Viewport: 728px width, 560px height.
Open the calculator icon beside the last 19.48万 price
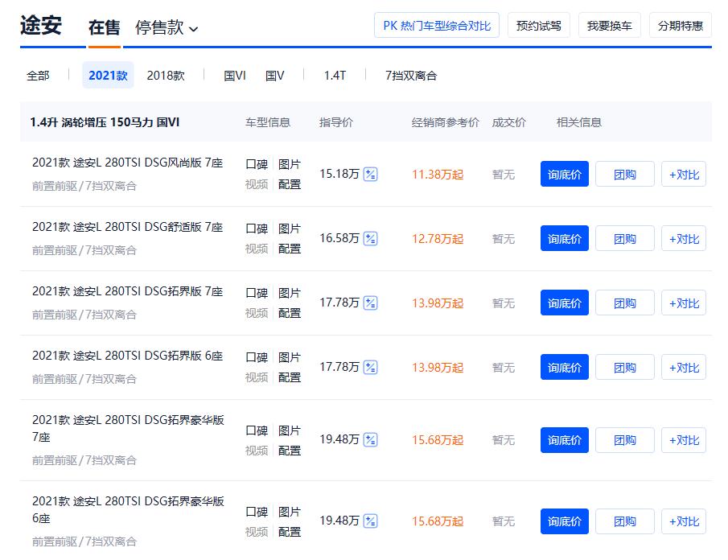[369, 521]
